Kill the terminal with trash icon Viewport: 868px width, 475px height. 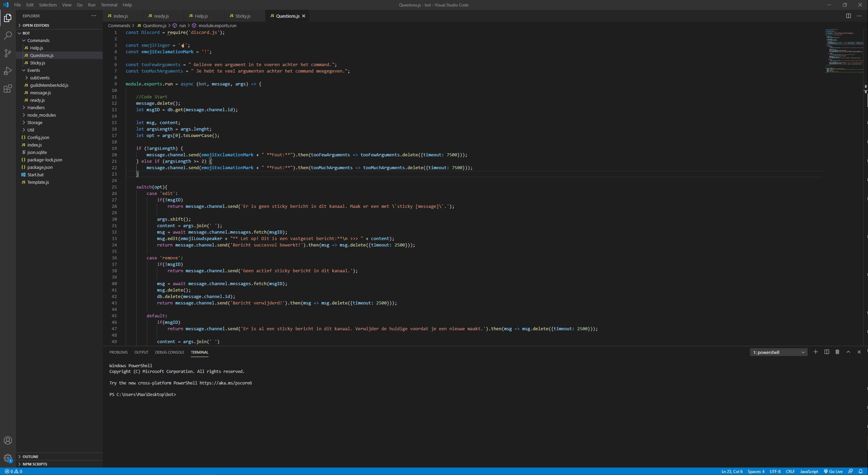837,352
